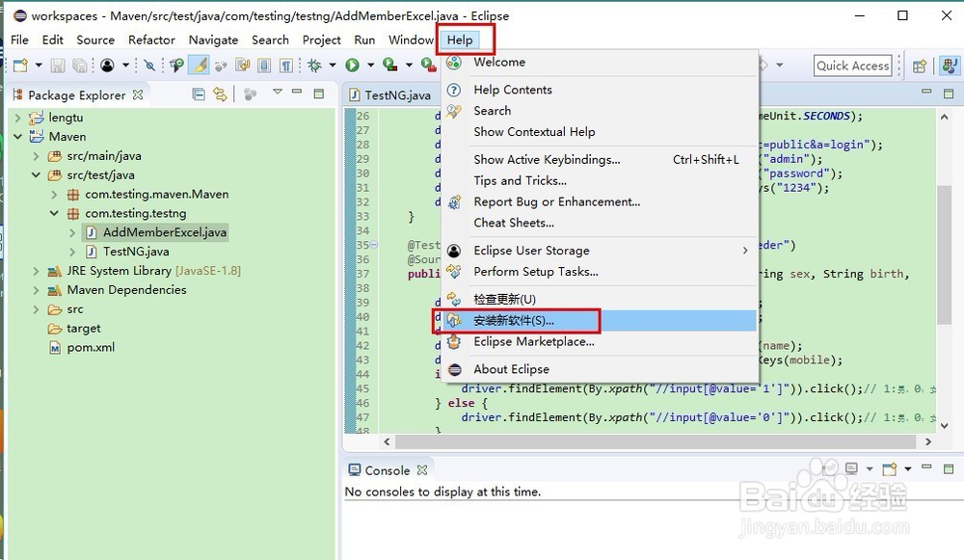This screenshot has height=560, width=964.
Task: Click the Open Perspective icon
Action: pos(920,66)
